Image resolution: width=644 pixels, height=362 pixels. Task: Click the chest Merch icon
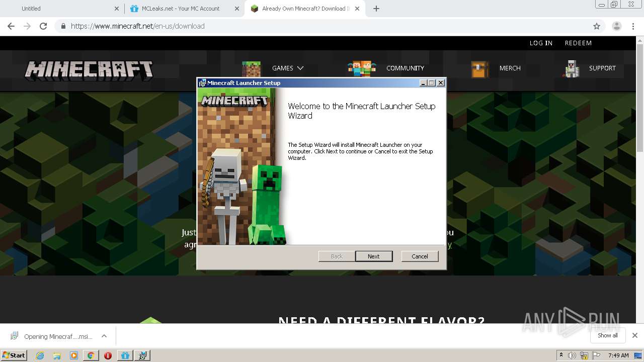tap(480, 69)
